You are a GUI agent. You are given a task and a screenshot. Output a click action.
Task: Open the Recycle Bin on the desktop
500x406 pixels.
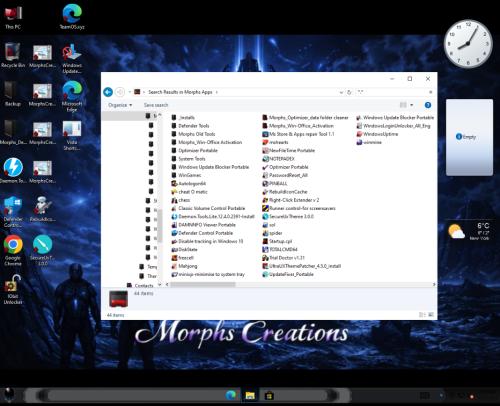(x=13, y=55)
